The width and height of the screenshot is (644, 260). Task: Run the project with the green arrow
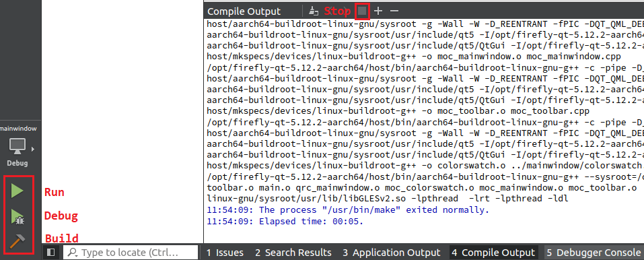[17, 191]
